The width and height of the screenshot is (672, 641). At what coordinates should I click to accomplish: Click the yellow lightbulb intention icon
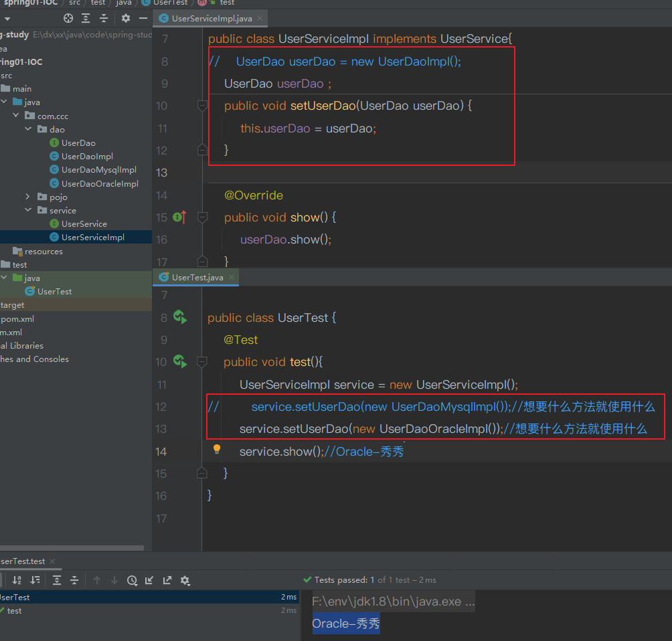[217, 449]
